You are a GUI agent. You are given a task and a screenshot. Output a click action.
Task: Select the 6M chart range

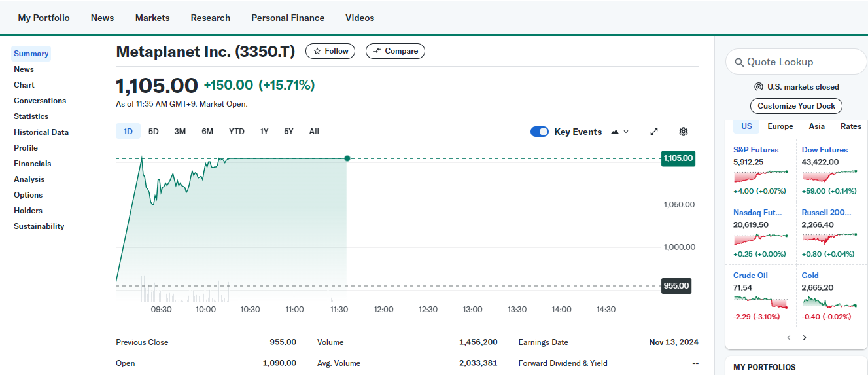point(207,132)
